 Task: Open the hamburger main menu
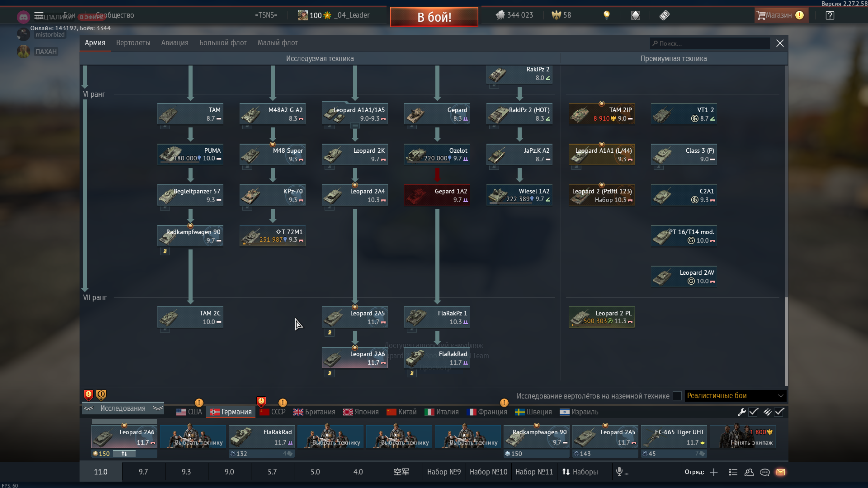click(39, 15)
